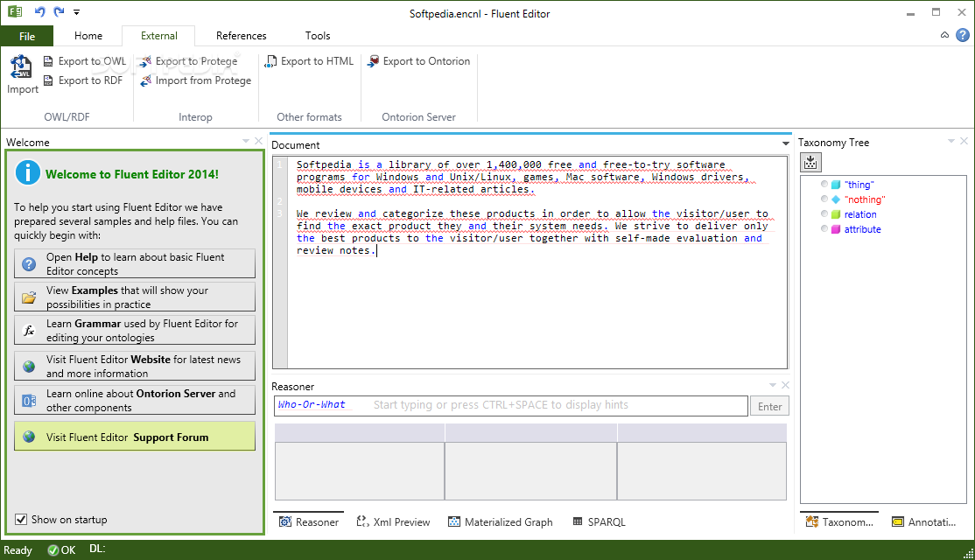Click the Enter button in Reasoner
975x560 pixels.
(x=770, y=406)
